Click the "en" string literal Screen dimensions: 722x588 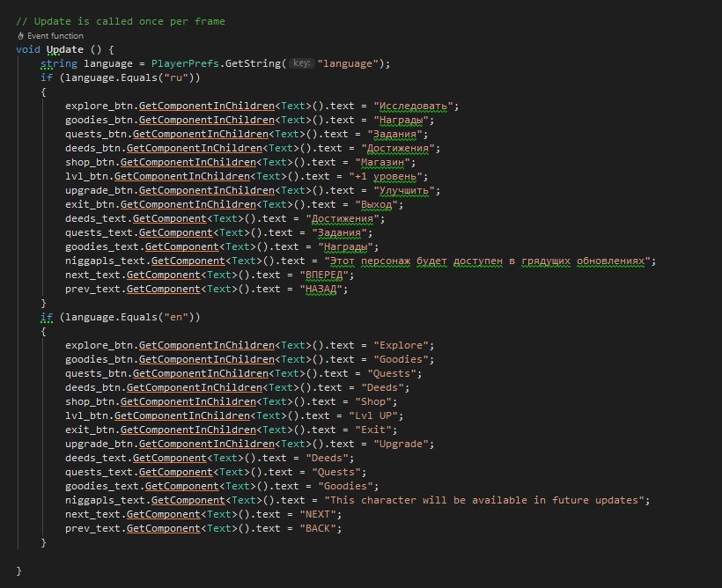click(176, 317)
